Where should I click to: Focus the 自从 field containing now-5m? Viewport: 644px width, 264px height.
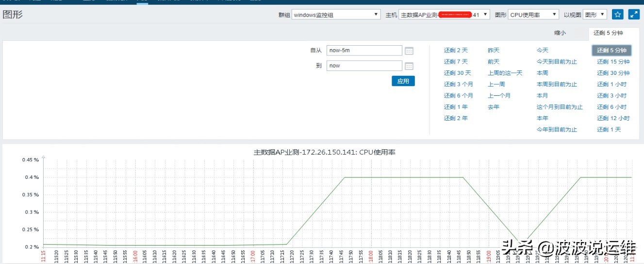[364, 51]
